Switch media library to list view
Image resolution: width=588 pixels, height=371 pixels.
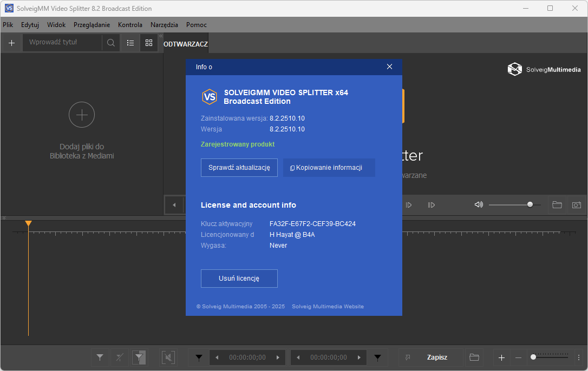pos(130,43)
